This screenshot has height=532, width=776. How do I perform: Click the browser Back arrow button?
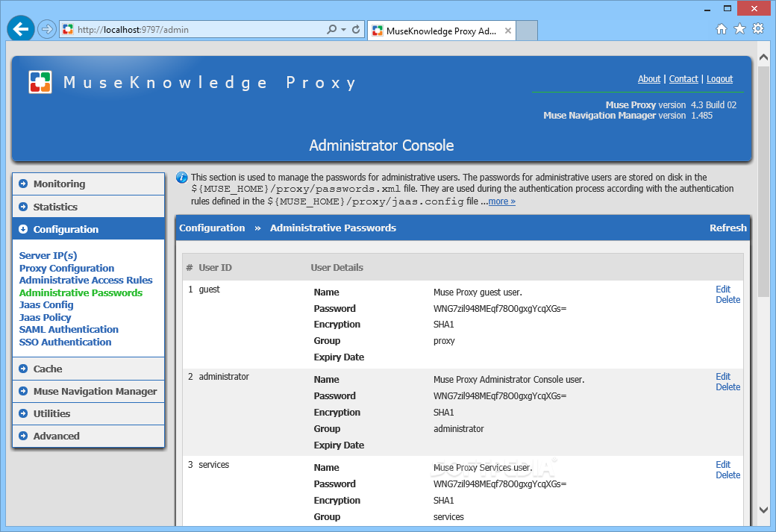(21, 29)
